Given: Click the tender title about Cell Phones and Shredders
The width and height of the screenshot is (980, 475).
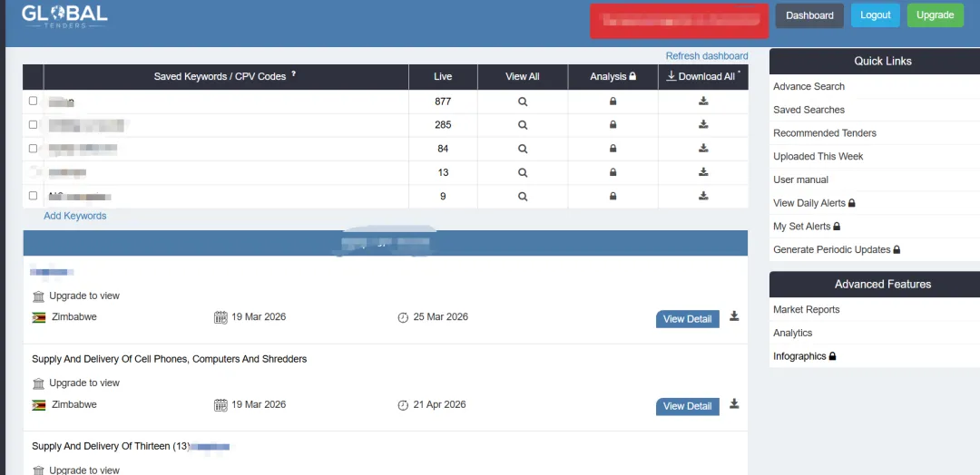Looking at the screenshot, I should pyautogui.click(x=170, y=359).
